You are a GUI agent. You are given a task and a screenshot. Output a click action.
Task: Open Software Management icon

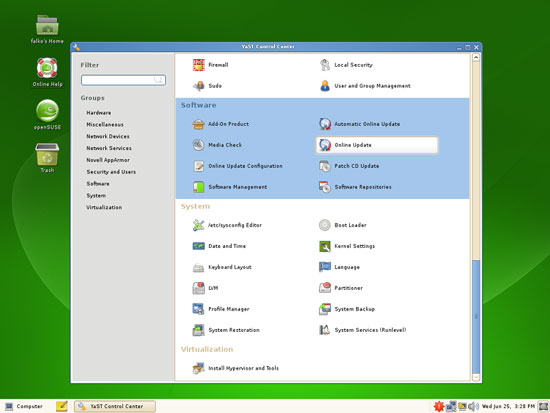point(199,187)
